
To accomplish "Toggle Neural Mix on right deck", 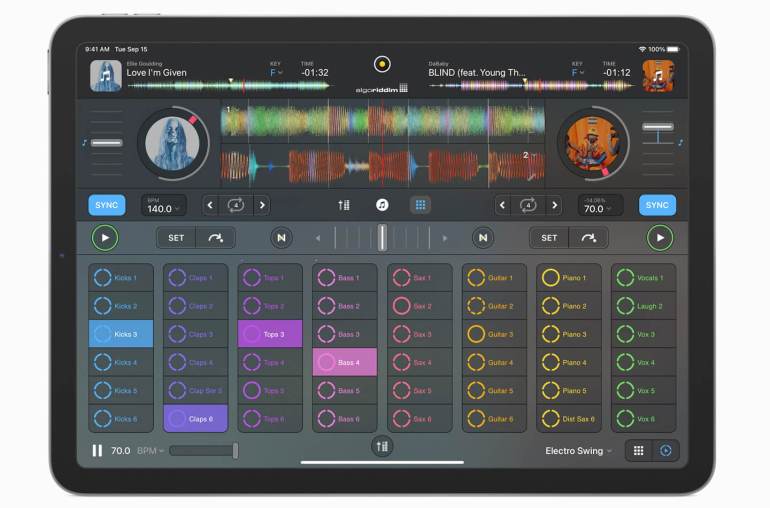I will pos(483,238).
